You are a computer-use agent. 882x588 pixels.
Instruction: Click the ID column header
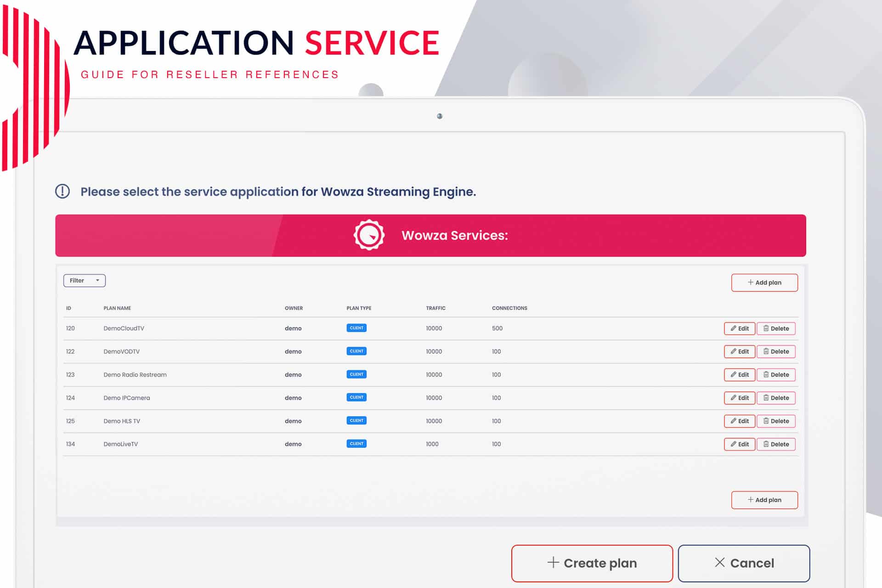(x=68, y=308)
